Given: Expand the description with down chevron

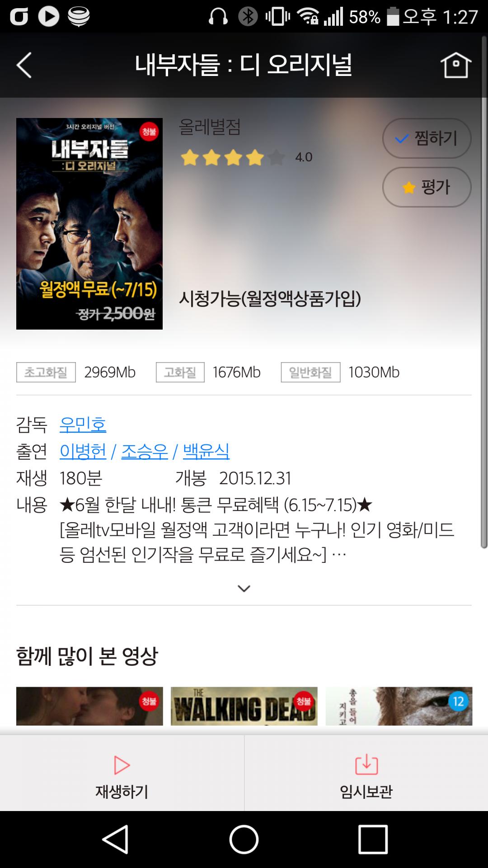Looking at the screenshot, I should point(244,588).
